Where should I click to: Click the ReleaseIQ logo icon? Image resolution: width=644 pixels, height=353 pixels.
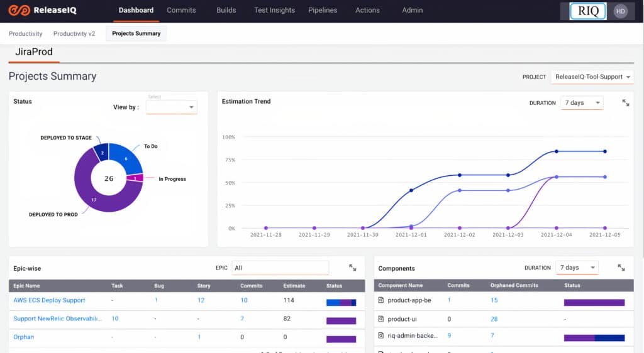click(19, 10)
